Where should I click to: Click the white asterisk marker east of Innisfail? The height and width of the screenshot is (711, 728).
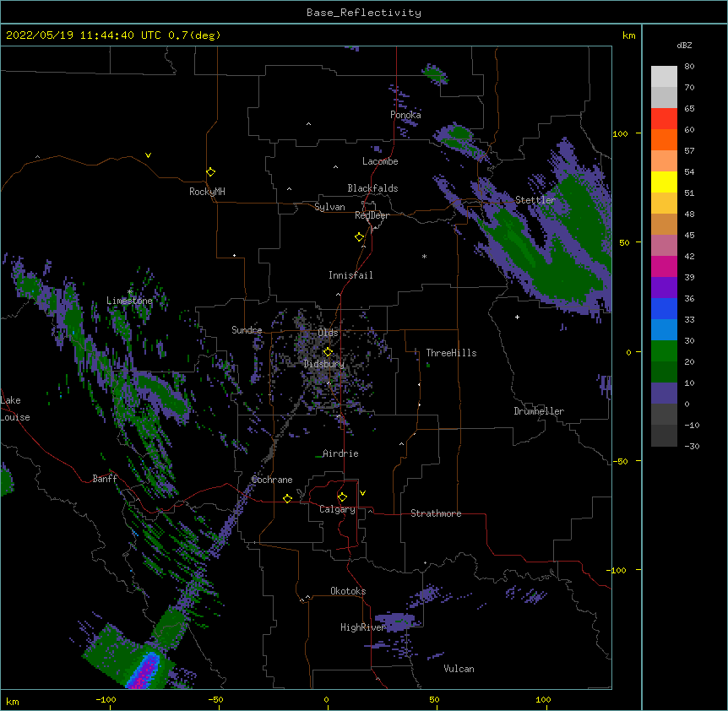pyautogui.click(x=424, y=256)
